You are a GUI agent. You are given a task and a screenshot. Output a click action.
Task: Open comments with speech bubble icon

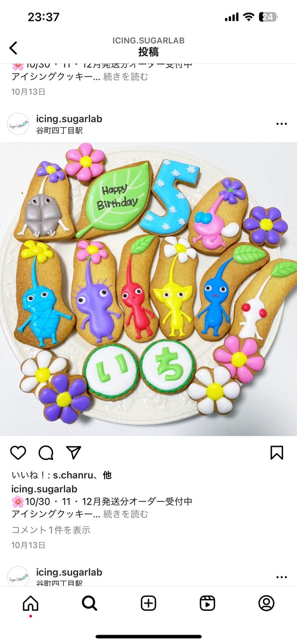(46, 452)
